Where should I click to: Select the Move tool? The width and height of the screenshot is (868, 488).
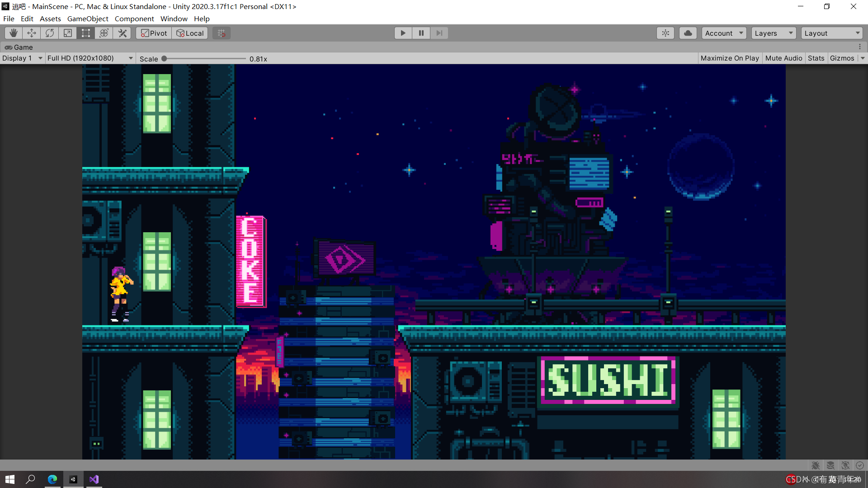pyautogui.click(x=32, y=33)
